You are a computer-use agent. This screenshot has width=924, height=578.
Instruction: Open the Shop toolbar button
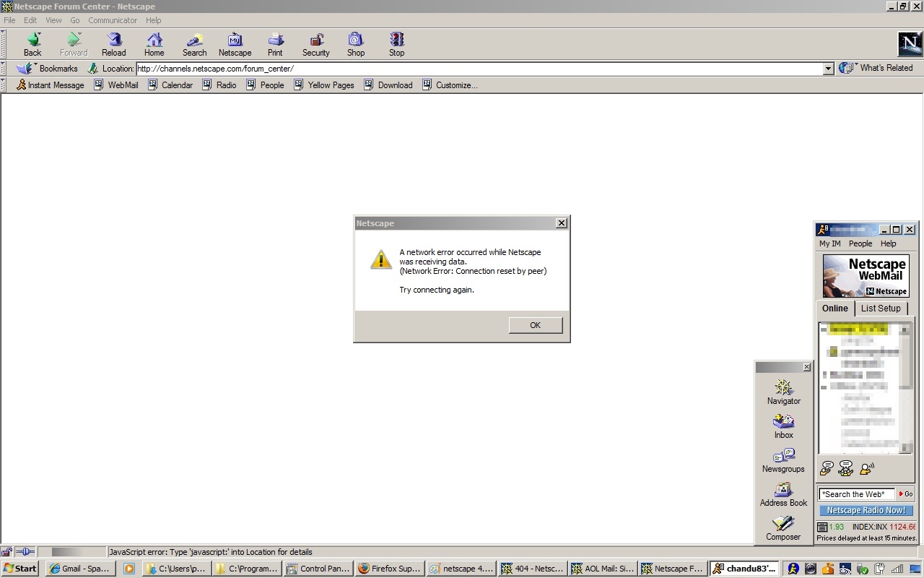[x=356, y=44]
